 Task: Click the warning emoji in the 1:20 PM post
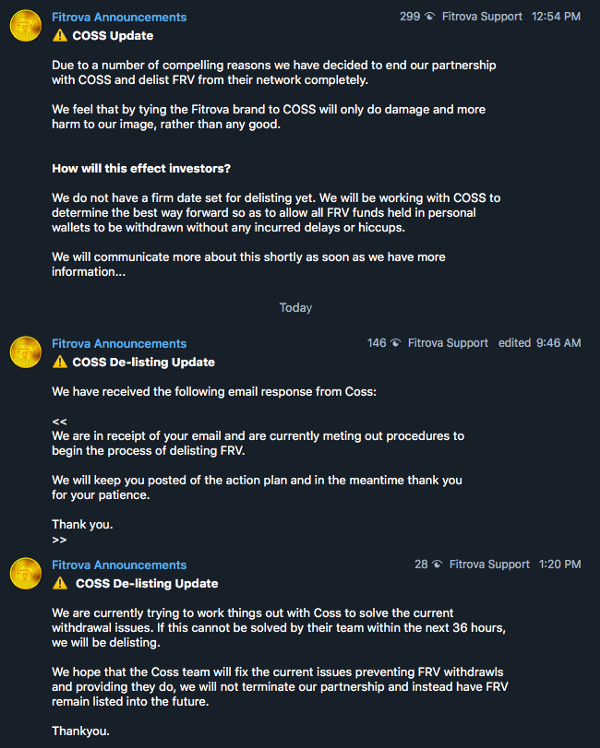60,583
